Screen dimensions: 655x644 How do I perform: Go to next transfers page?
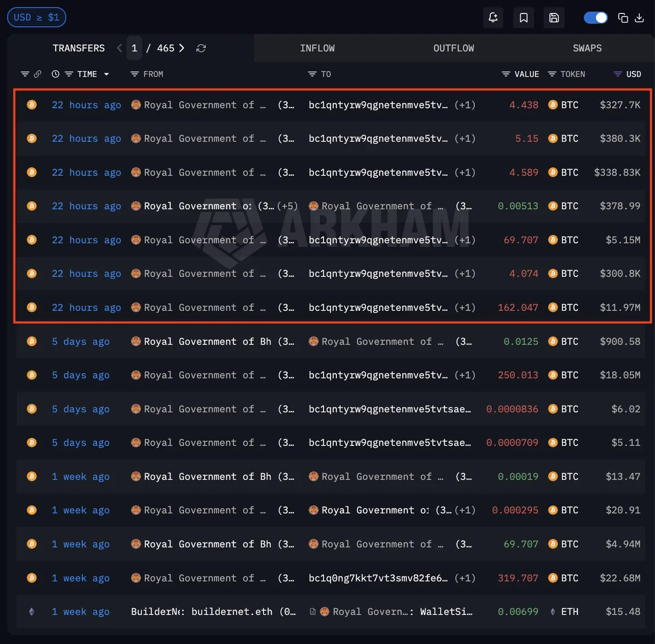pos(182,48)
